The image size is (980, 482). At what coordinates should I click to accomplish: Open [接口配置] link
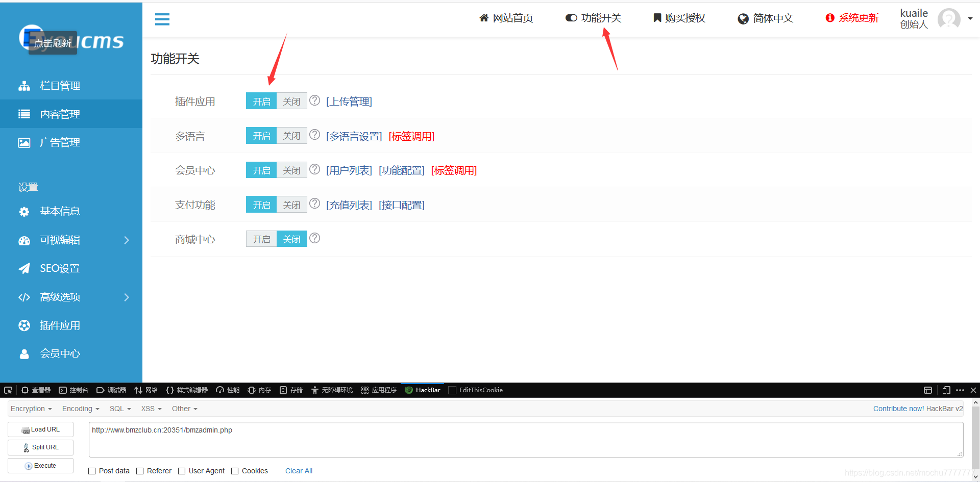coord(402,205)
